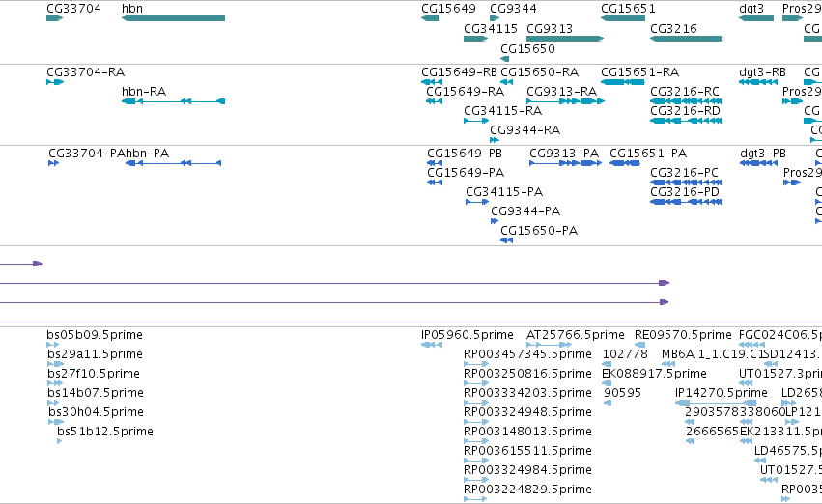Select the CG9344-RA transcript label
The width and height of the screenshot is (822, 504).
[x=524, y=130]
